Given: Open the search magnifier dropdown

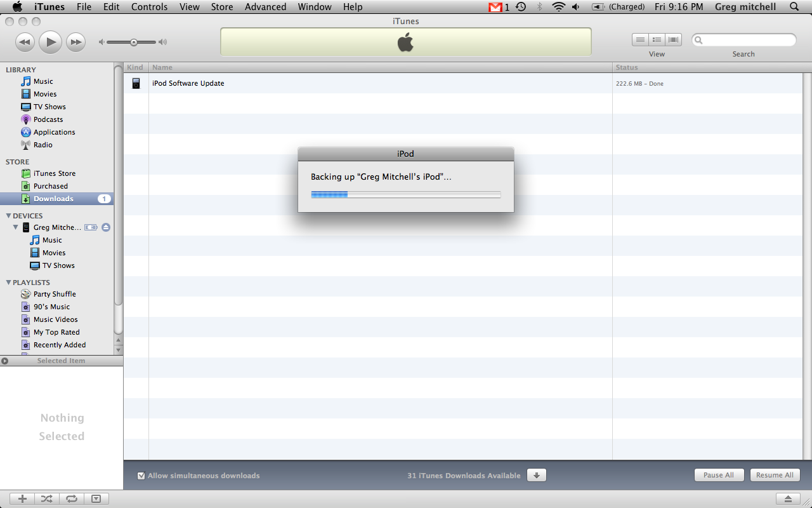Looking at the screenshot, I should coord(699,40).
